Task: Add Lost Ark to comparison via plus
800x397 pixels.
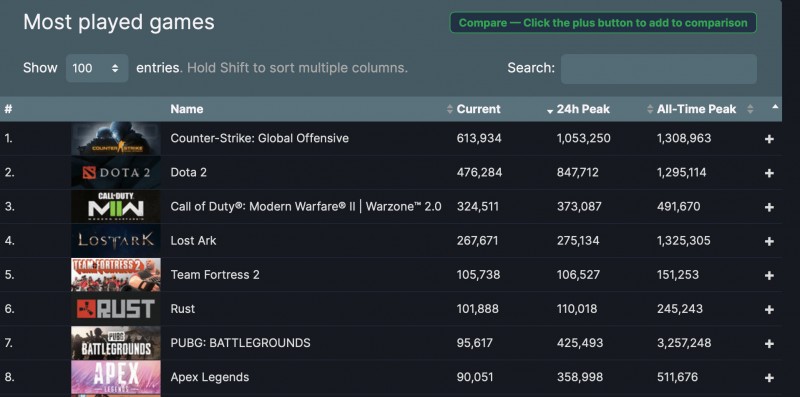Action: [769, 241]
